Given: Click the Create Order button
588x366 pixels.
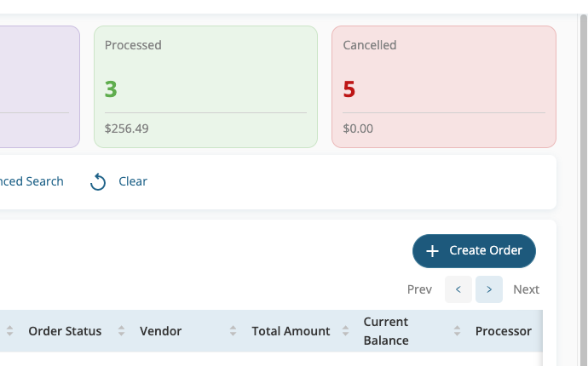Looking at the screenshot, I should point(474,251).
